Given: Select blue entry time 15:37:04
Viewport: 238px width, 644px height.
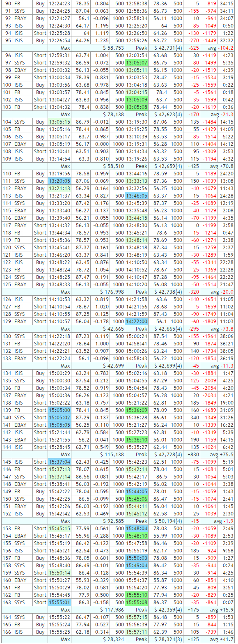Looking at the screenshot, I should click(59, 462).
